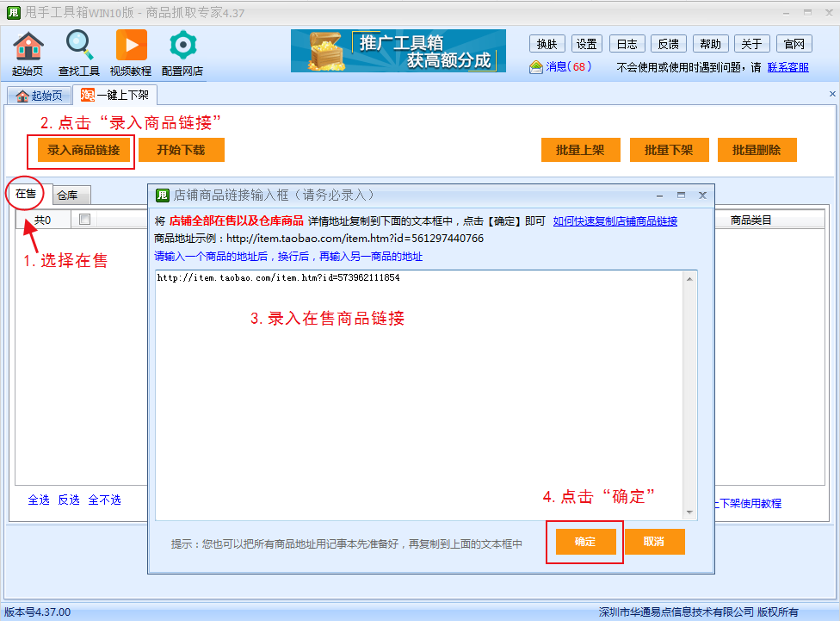Visit 官网 official site button
Viewport: 840px width, 621px height.
pyautogui.click(x=794, y=44)
